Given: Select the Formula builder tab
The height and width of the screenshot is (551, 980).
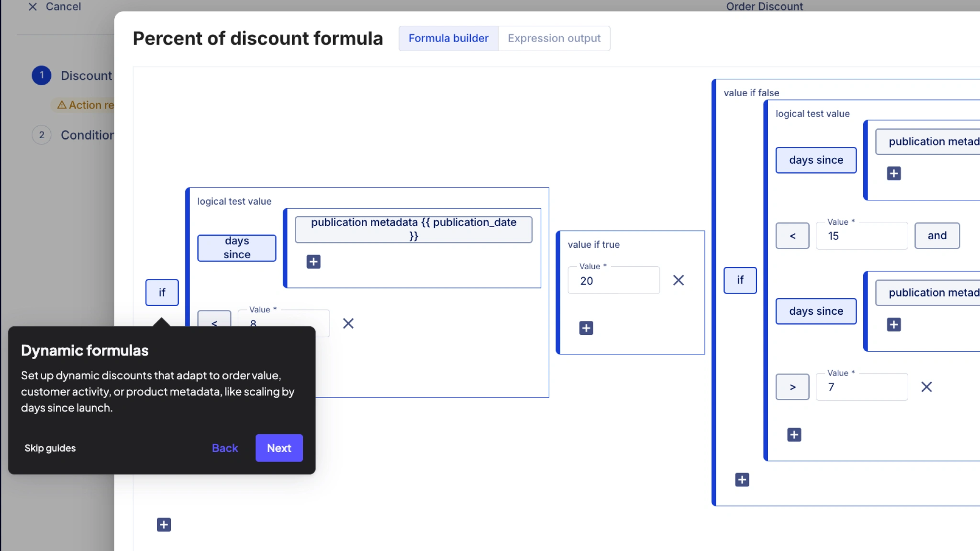Looking at the screenshot, I should click(x=448, y=38).
